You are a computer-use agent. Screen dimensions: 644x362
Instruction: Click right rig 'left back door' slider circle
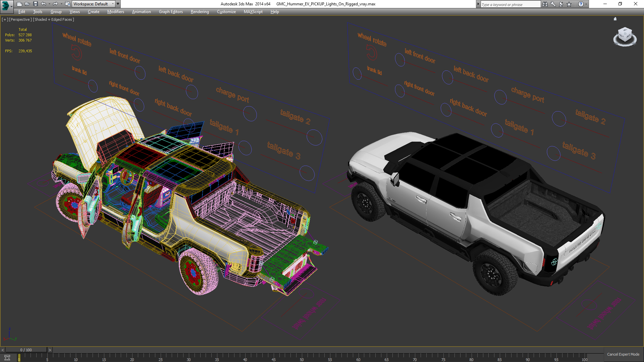pyautogui.click(x=447, y=77)
